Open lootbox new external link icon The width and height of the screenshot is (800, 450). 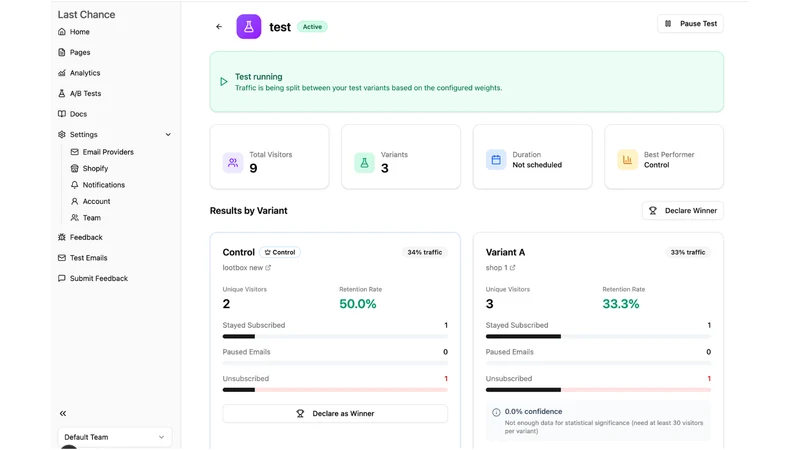click(268, 267)
